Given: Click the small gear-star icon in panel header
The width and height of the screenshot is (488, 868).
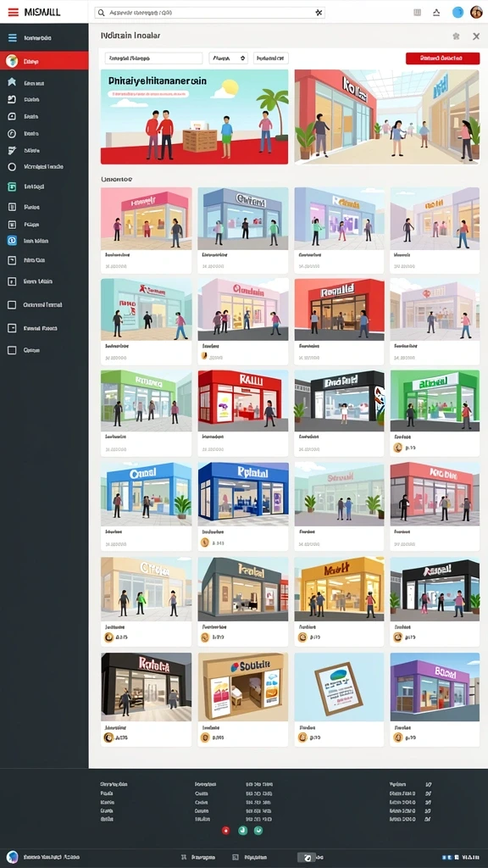Looking at the screenshot, I should point(456,36).
